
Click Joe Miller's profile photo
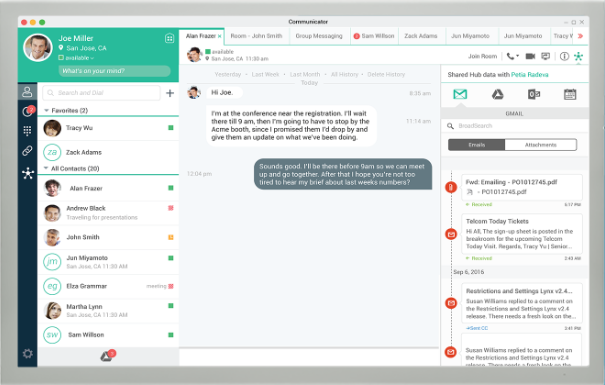click(x=38, y=47)
